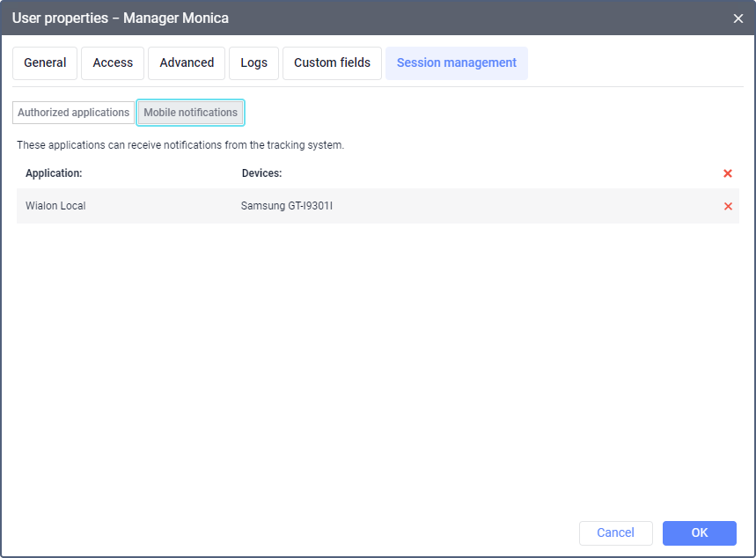Remove the Samsung GT-I9301I device row
This screenshot has width=756, height=558.
tap(728, 206)
